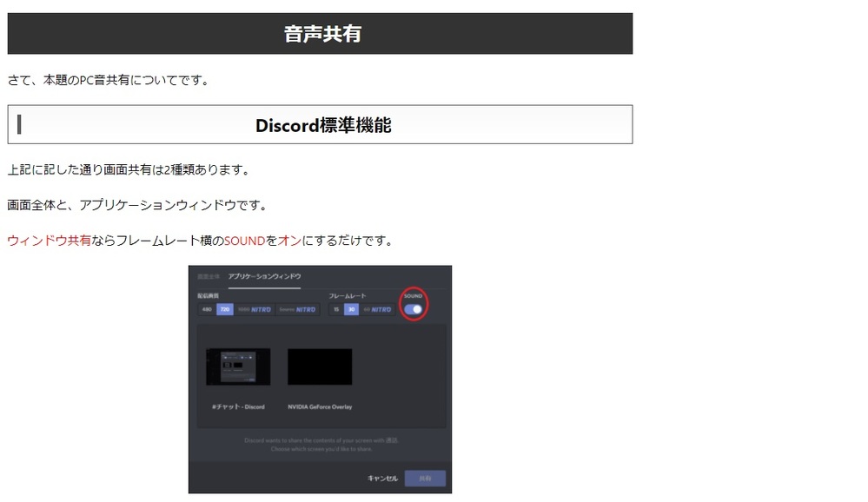This screenshot has width=868, height=502.
Task: Click the NVIDIA GeForce Overlay label
Action: point(320,406)
